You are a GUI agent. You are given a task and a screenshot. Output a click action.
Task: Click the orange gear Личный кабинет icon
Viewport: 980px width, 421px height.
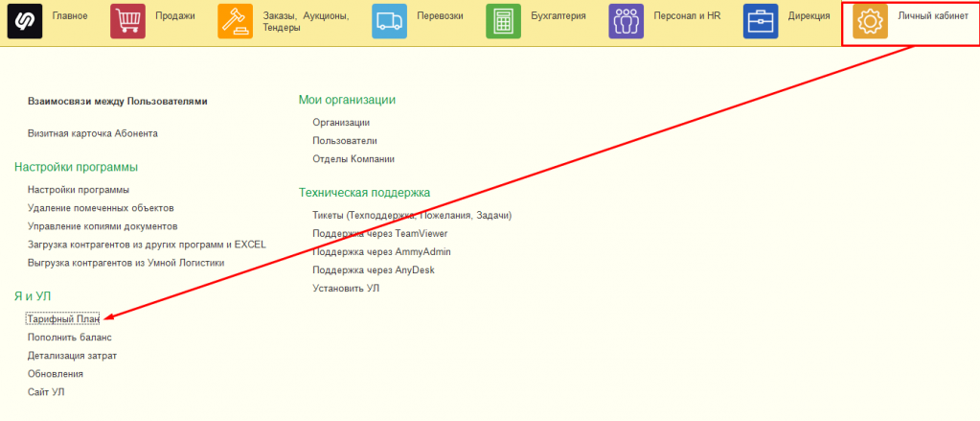[x=870, y=21]
